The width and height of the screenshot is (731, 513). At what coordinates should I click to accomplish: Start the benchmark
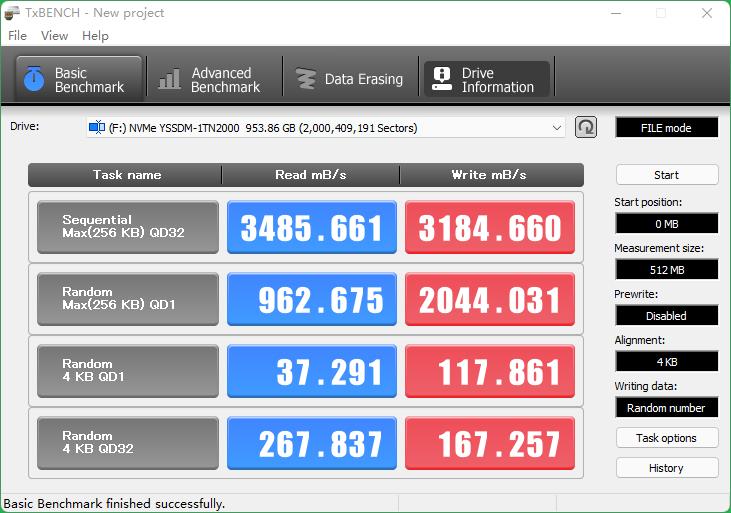[667, 175]
